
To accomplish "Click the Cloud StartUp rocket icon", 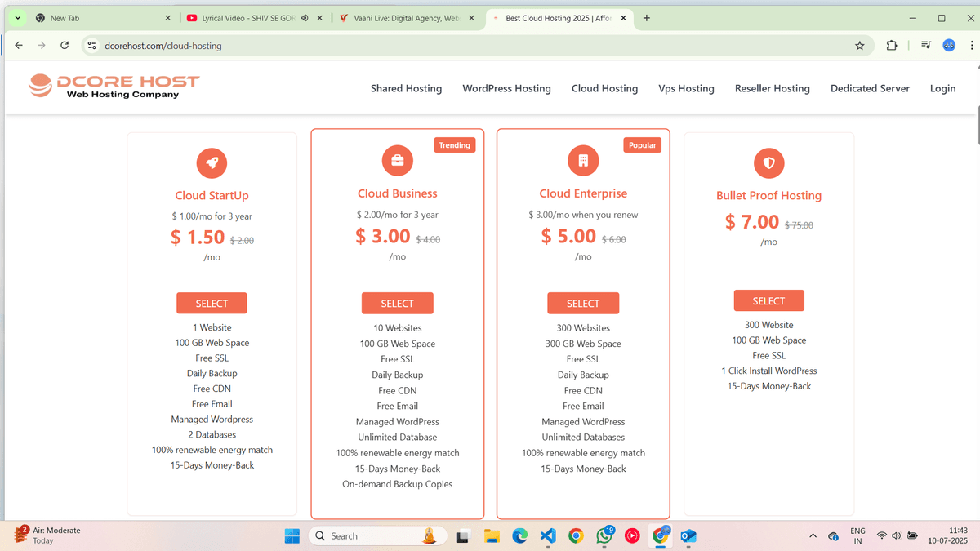I will click(x=212, y=162).
